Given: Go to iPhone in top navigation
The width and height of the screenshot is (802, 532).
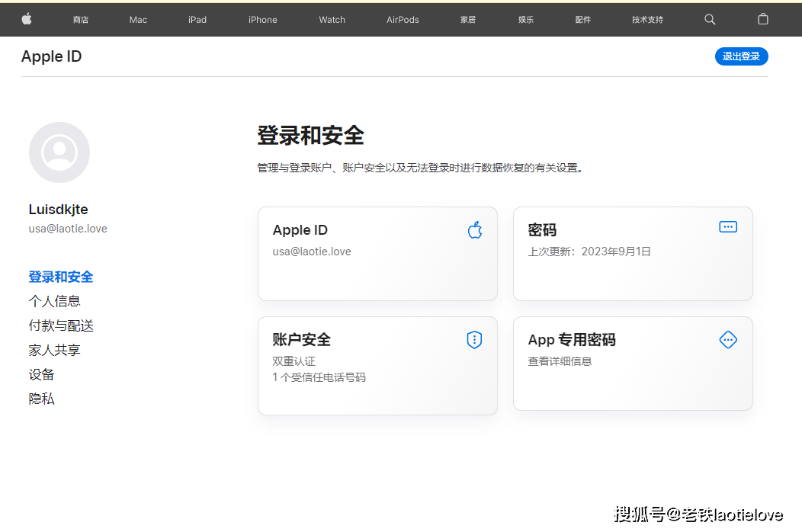Looking at the screenshot, I should click(x=262, y=20).
